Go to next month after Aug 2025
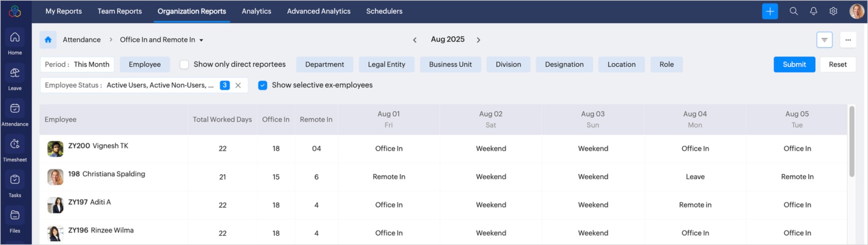 [478, 40]
